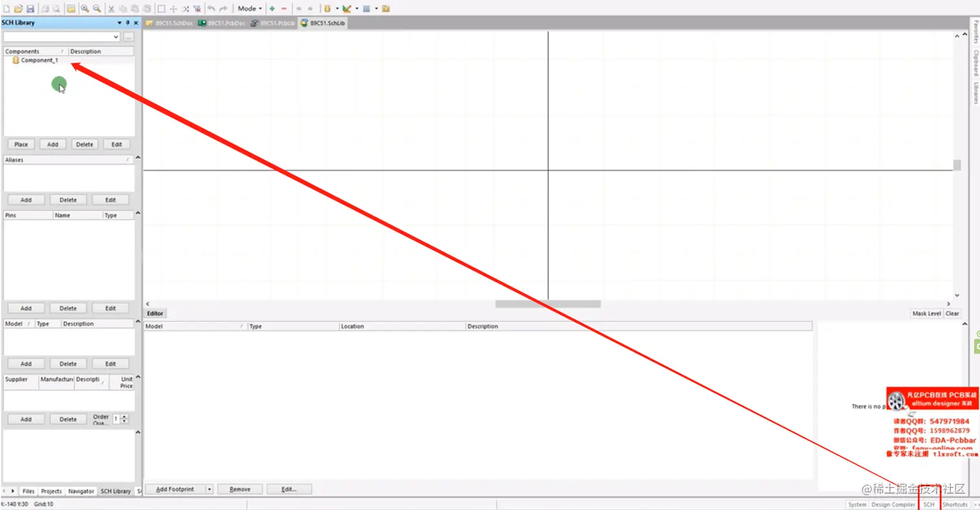Click the Clear button
Image resolution: width=980 pixels, height=510 pixels.
point(952,313)
